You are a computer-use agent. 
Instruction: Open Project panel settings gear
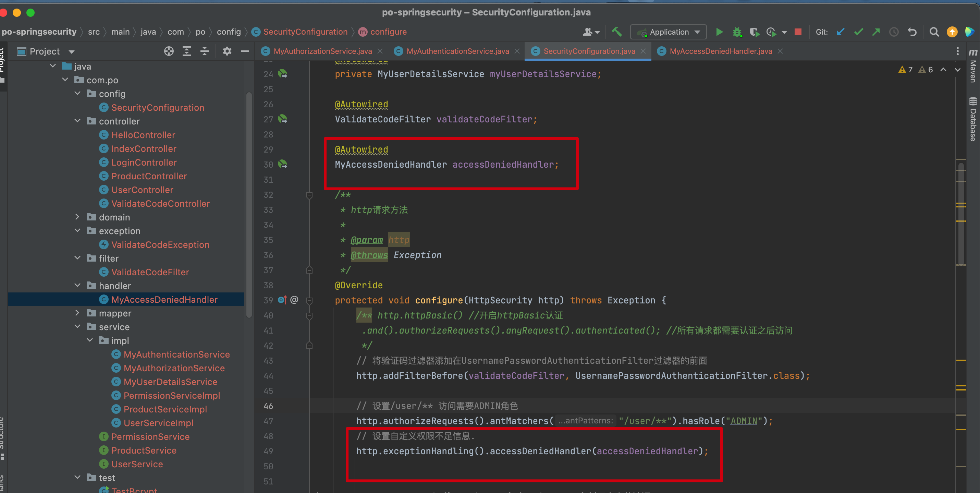point(227,51)
